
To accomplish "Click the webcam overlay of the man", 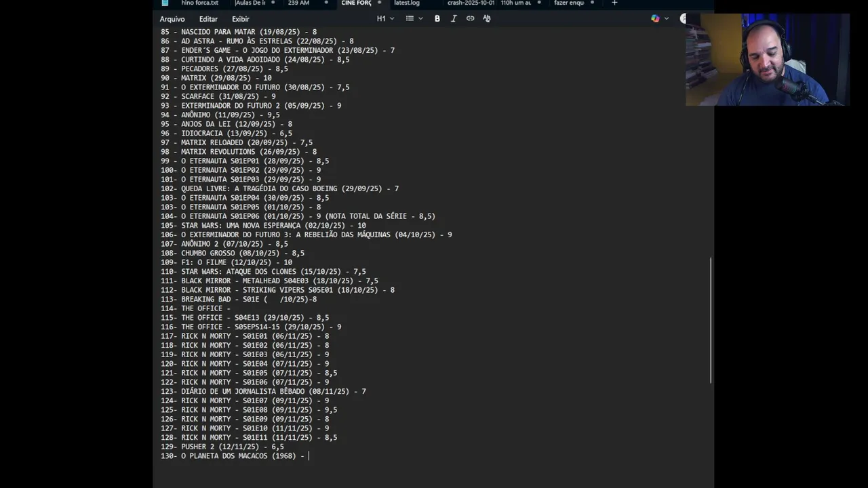I will coord(767,60).
